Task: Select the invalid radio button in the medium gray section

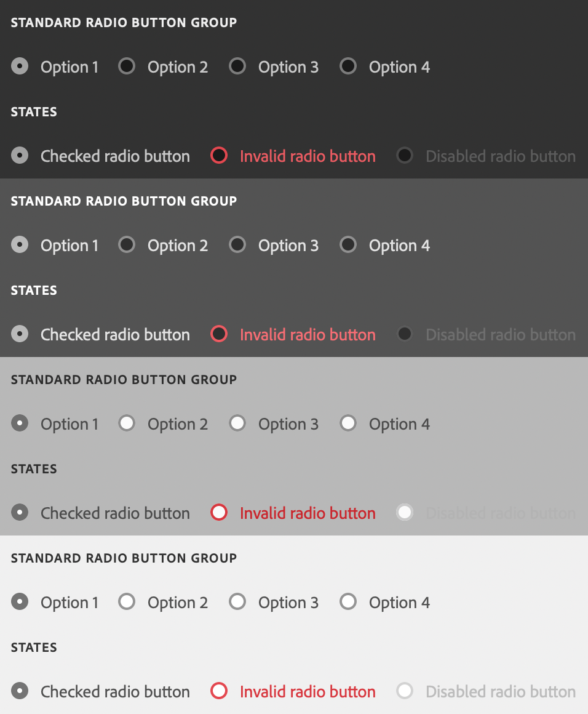Action: 219,513
